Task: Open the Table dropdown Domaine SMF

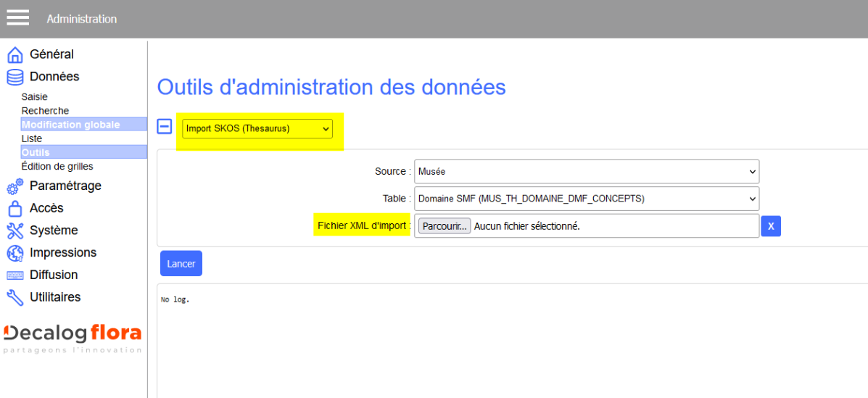Action: (586, 199)
